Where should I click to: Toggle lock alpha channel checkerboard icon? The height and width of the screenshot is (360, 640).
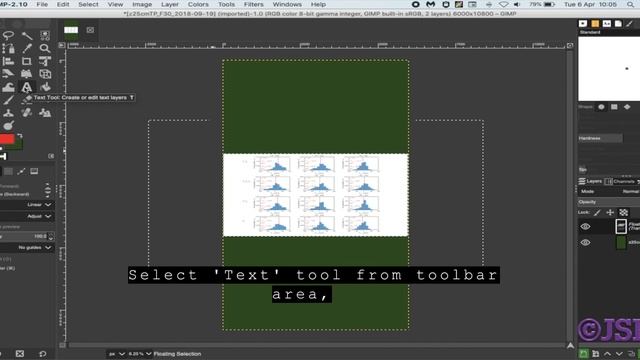point(624,212)
